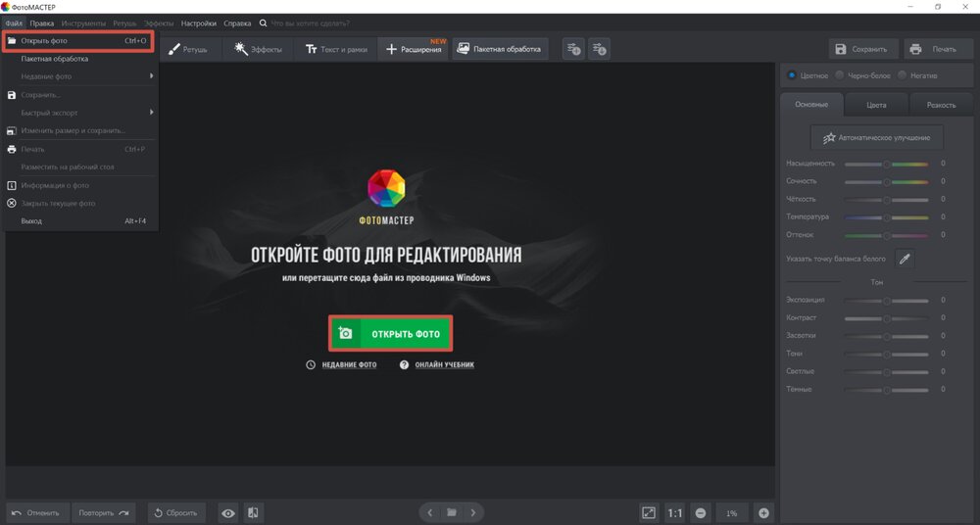The image size is (980, 525).
Task: Adjust the Насыщенность slider handle
Action: pos(886,164)
